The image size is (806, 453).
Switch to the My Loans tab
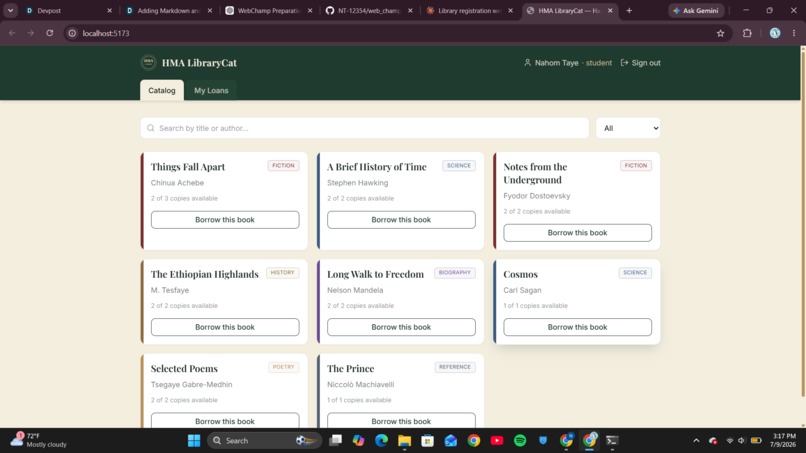coord(211,90)
